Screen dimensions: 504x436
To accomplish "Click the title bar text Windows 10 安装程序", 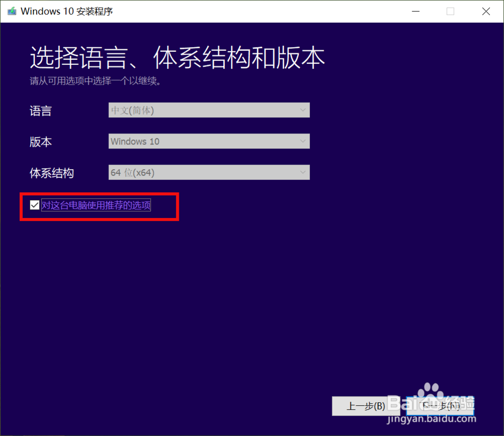I will point(67,11).
